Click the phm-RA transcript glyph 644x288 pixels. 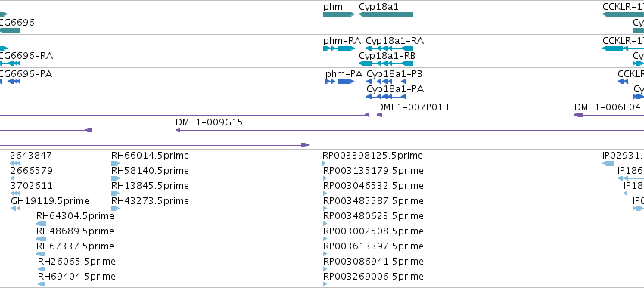click(x=339, y=48)
